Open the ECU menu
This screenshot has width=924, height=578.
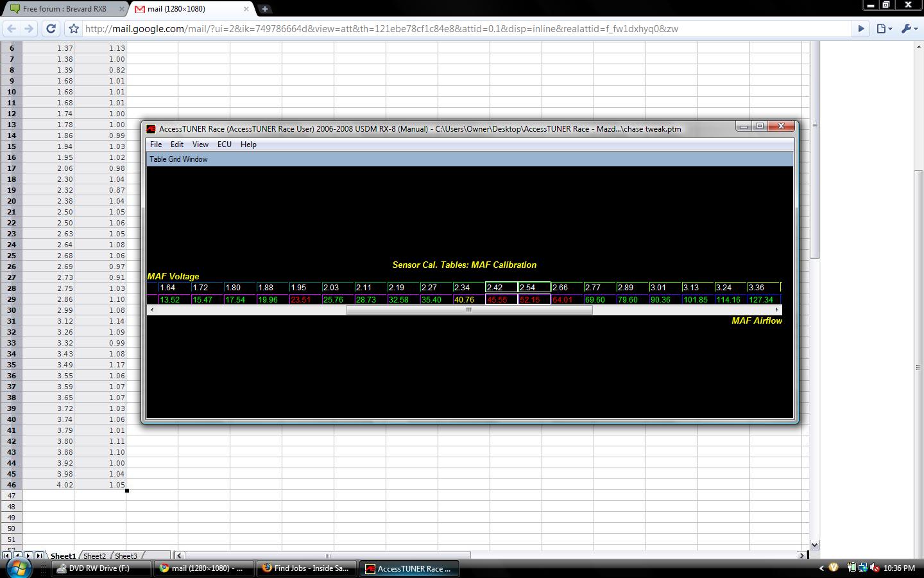point(224,144)
